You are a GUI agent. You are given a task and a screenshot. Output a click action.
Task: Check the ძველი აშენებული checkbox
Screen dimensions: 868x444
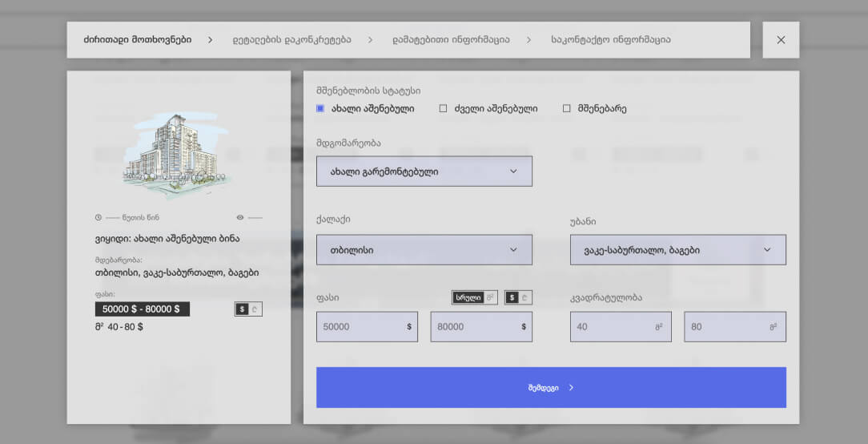tap(443, 109)
